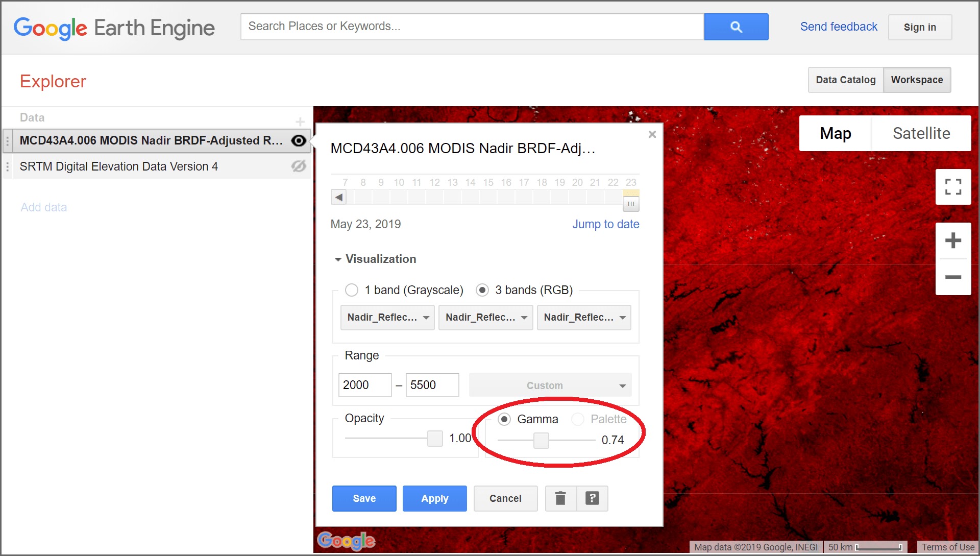Image resolution: width=980 pixels, height=556 pixels.
Task: Click the Sign in button
Action: point(920,27)
